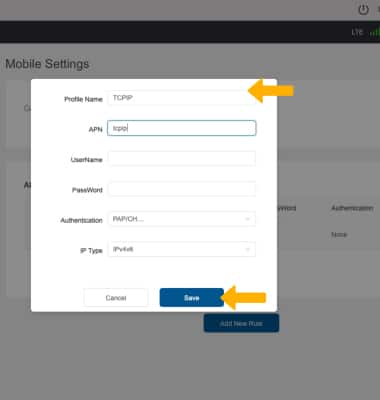The height and width of the screenshot is (400, 380).
Task: Click inside the APN text field
Action: coord(182,128)
